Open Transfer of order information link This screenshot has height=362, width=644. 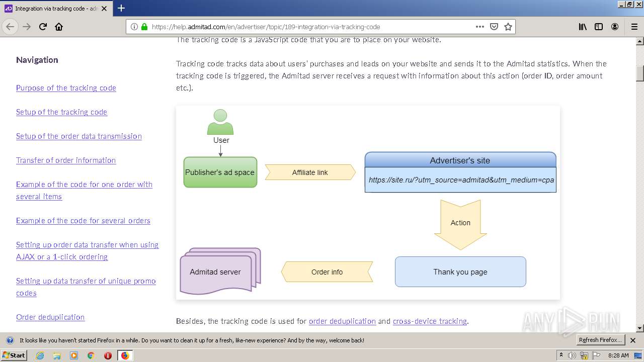(66, 160)
